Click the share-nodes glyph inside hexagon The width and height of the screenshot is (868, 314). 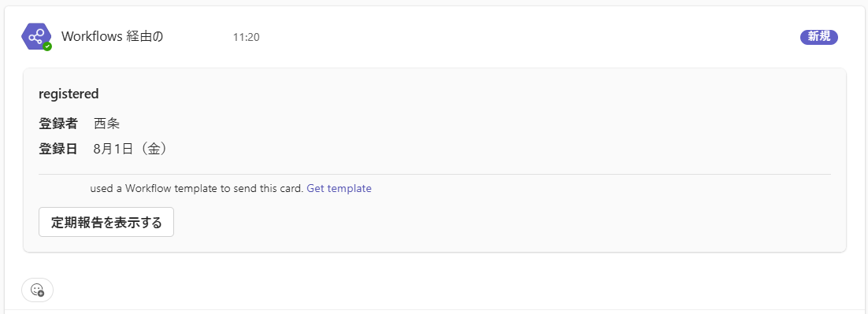pyautogui.click(x=36, y=37)
